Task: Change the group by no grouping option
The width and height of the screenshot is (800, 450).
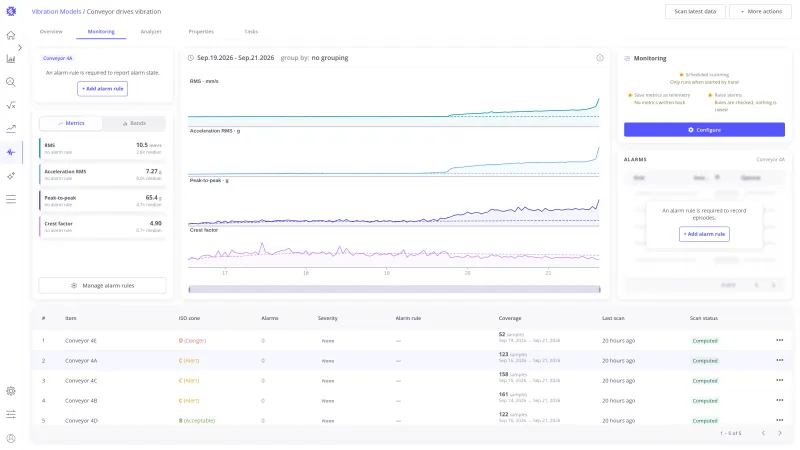Action: click(330, 58)
